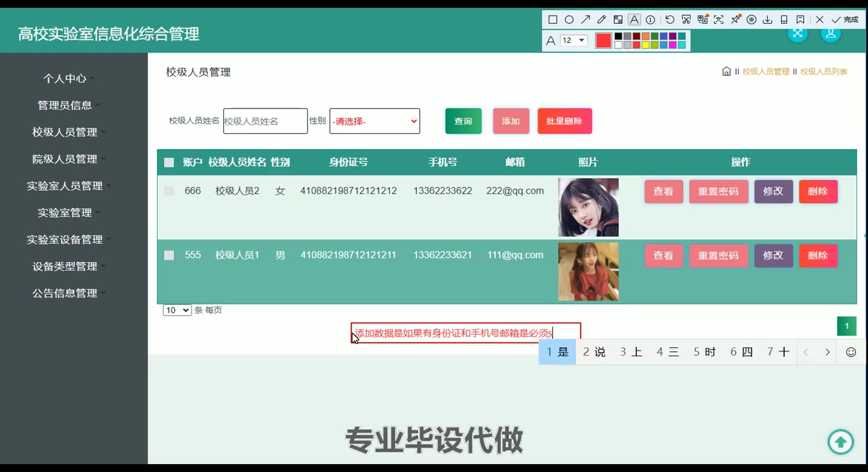
Task: Open the photo thumbnail for 校级人员2
Action: point(589,207)
